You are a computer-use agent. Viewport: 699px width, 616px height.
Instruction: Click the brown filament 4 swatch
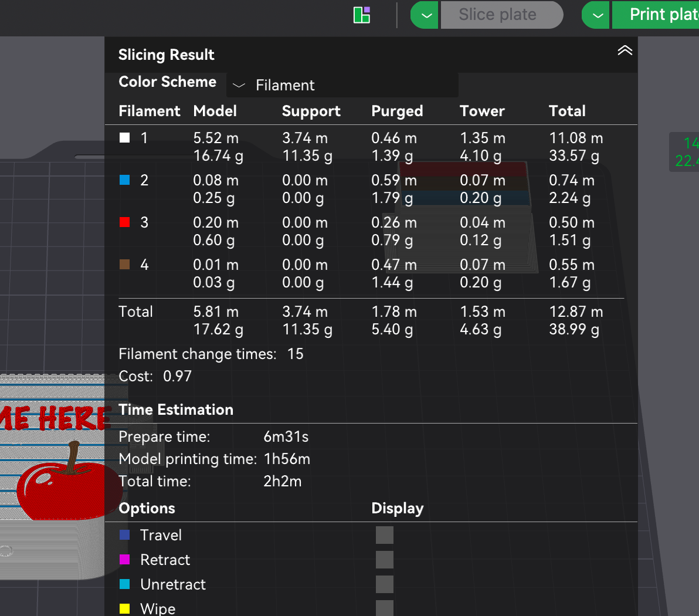click(x=125, y=265)
